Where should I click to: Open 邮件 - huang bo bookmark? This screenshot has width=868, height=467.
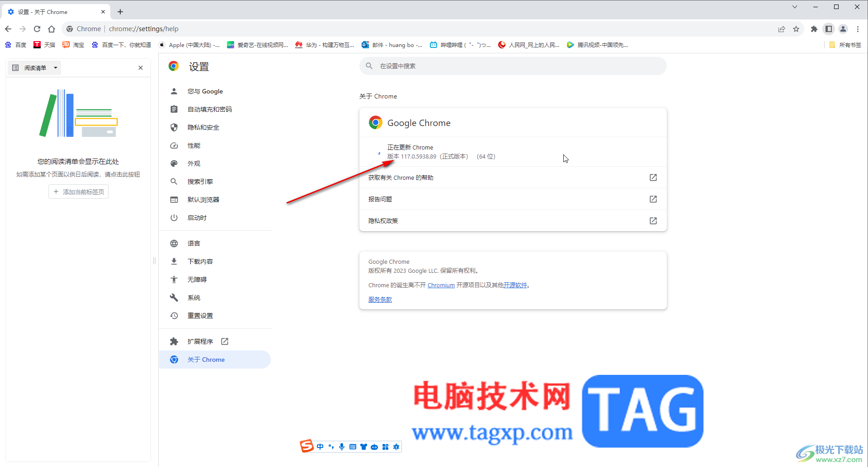tap(392, 45)
